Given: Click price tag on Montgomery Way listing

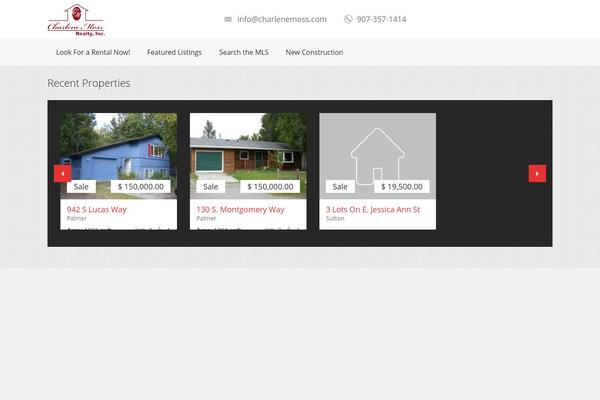Looking at the screenshot, I should [x=270, y=187].
